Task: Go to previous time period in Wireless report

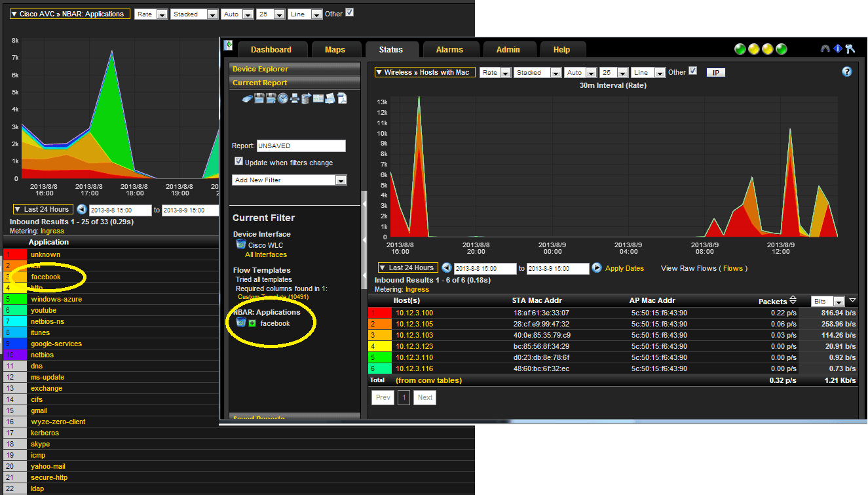Action: (x=447, y=267)
